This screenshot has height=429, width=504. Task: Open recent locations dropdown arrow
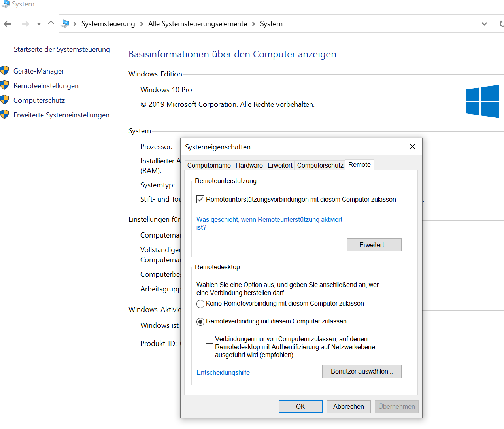(39, 24)
